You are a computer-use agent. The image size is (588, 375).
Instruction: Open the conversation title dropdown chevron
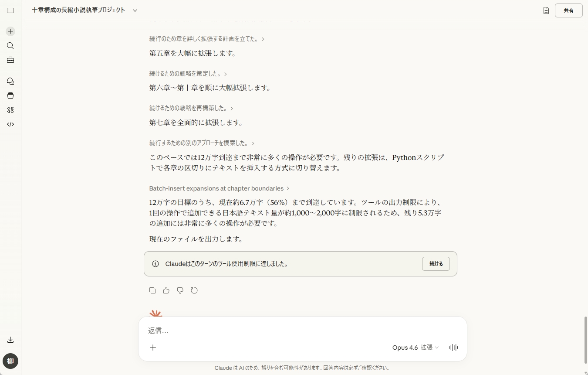click(x=135, y=10)
